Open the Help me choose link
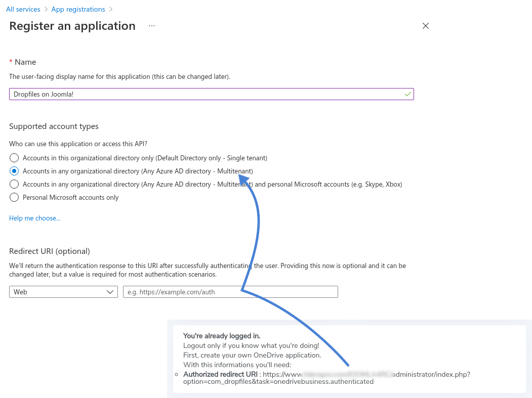 click(34, 218)
